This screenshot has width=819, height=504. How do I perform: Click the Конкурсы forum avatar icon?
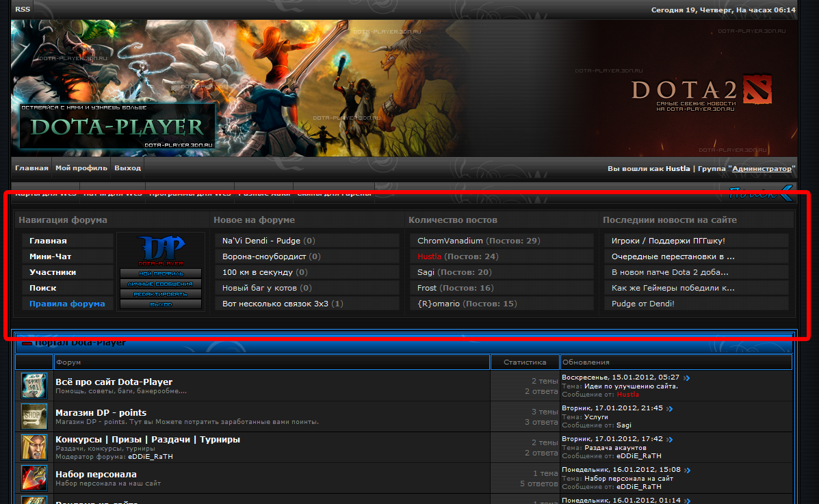coord(34,447)
